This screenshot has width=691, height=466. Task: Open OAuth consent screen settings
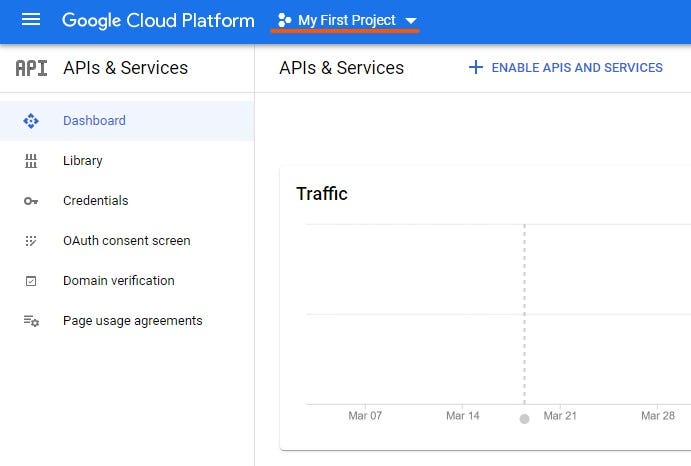point(127,241)
